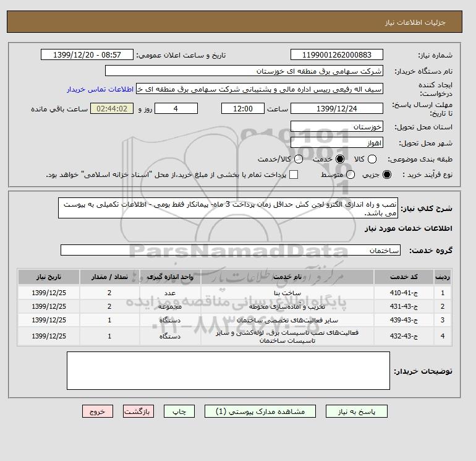Select the خدمت radio button
The height and width of the screenshot is (461, 476).
[x=340, y=159]
